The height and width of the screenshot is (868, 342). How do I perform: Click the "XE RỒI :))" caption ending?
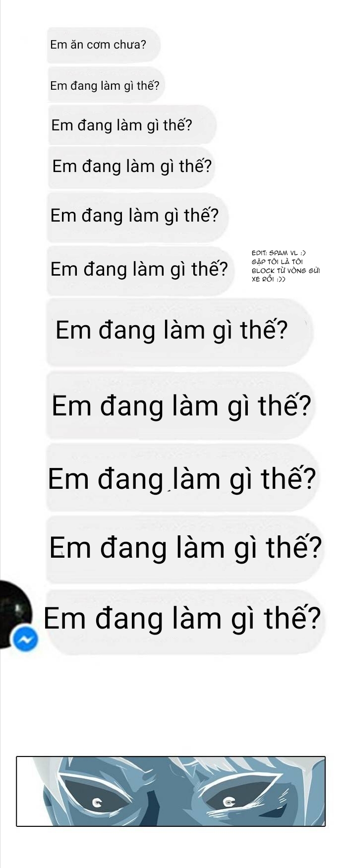(x=269, y=280)
